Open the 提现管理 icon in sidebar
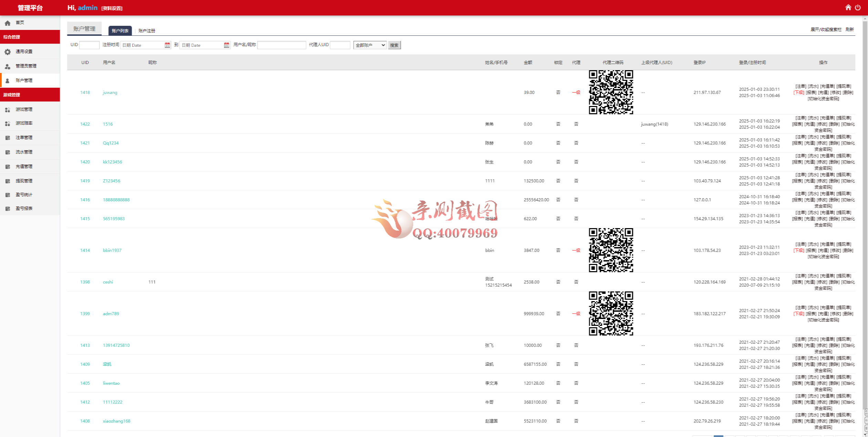This screenshot has width=868, height=437. tap(8, 181)
